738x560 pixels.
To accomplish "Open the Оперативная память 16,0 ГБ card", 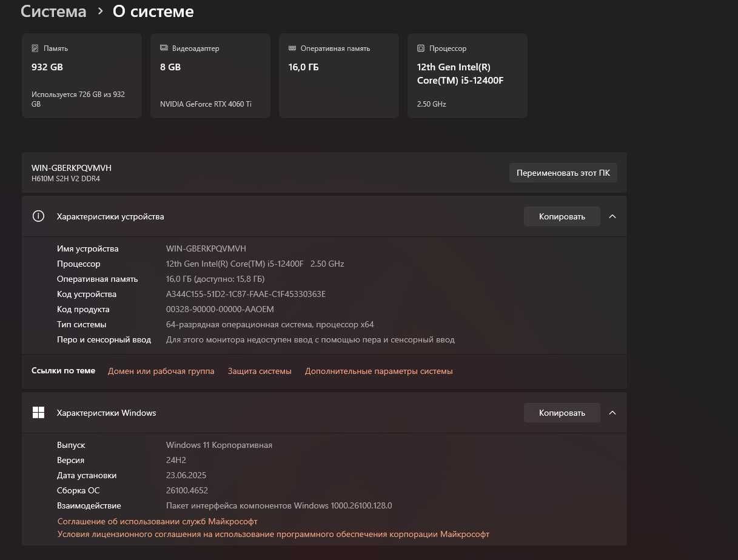I will click(x=339, y=76).
